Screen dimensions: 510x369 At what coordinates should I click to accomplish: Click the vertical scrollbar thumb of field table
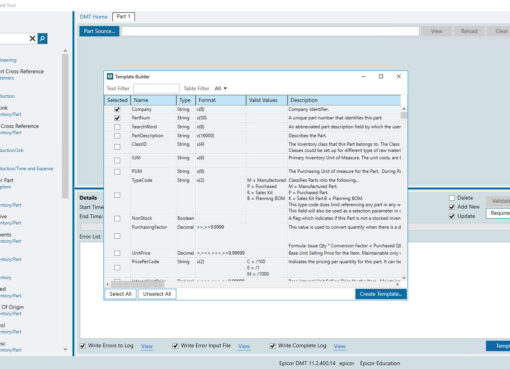point(404,115)
